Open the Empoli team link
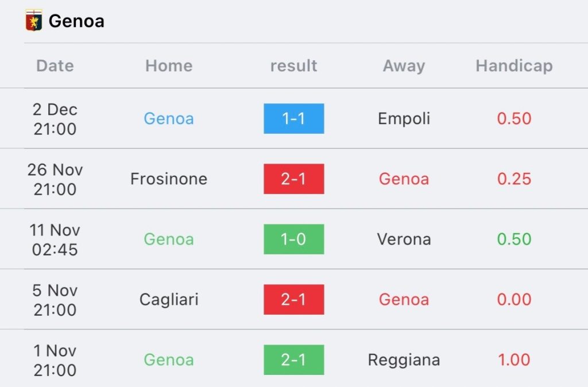This screenshot has height=387, width=588. click(404, 119)
